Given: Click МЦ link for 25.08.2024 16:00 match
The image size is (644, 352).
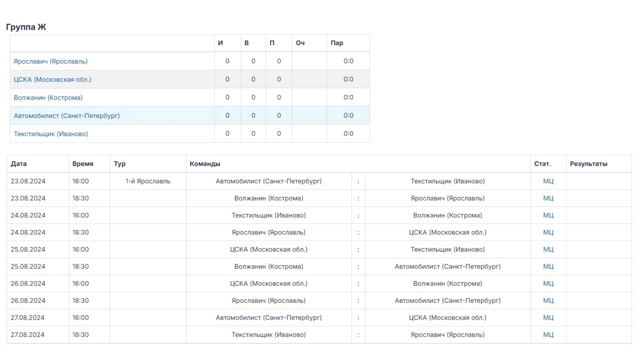Looking at the screenshot, I should pos(548,250).
